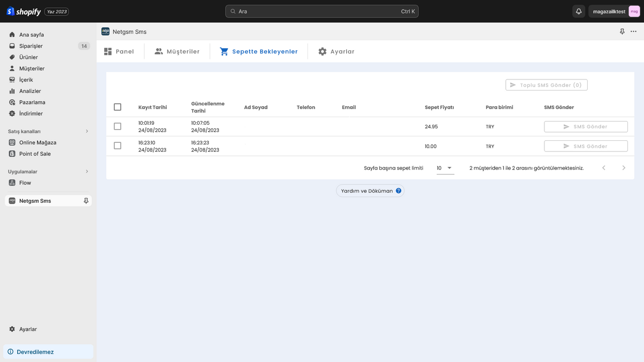
Task: Switch to the Müşteriler tab
Action: click(177, 51)
